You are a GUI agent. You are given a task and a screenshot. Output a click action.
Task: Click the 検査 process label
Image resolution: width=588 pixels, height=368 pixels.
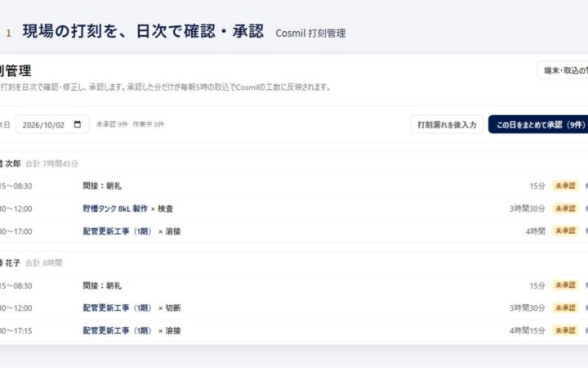click(165, 209)
